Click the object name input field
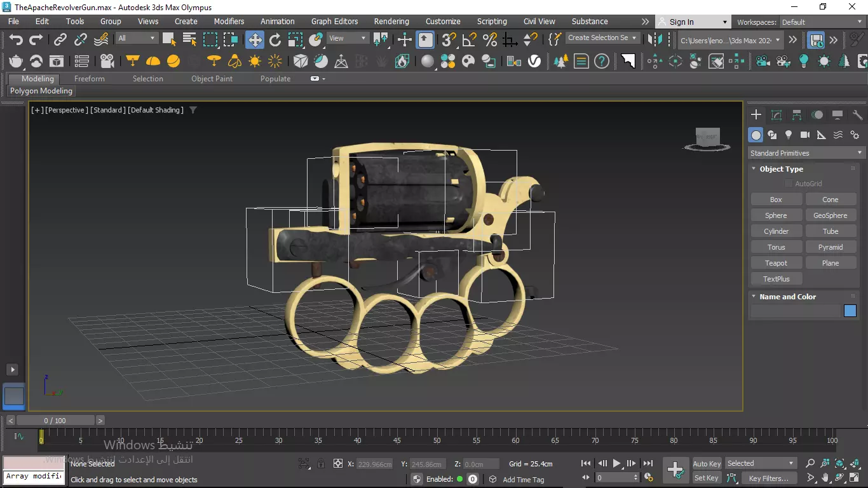 coord(796,311)
